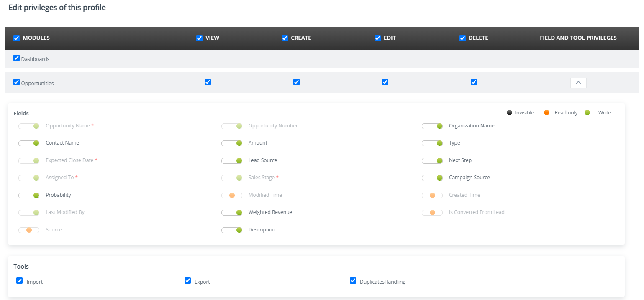Screen dimensions: 644x300
Task: Uncheck Opportunities delete permission checkbox
Action: pyautogui.click(x=474, y=82)
